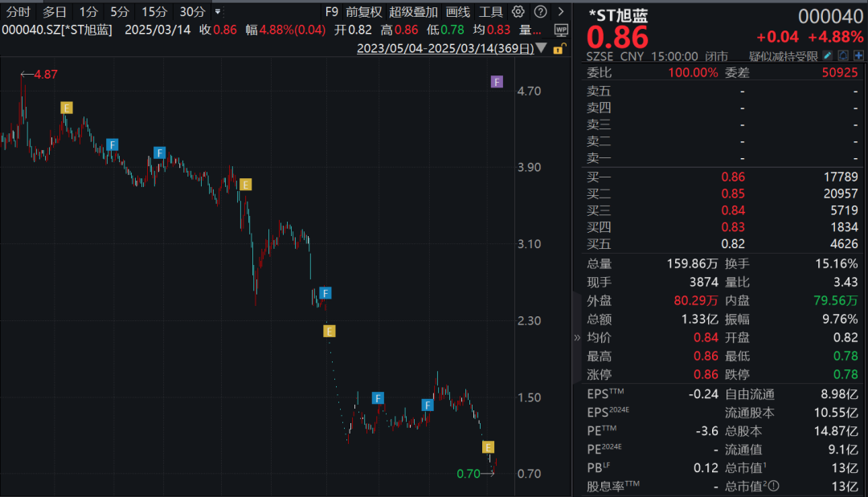
Task: Click the 2023/05/04-2025/03/14(369日) date range link
Action: [x=445, y=49]
